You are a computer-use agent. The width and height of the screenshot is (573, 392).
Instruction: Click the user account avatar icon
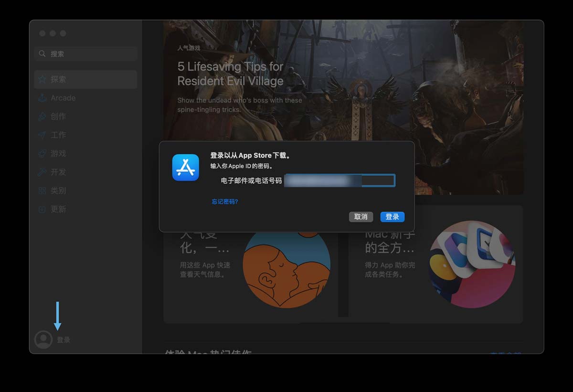(x=43, y=339)
